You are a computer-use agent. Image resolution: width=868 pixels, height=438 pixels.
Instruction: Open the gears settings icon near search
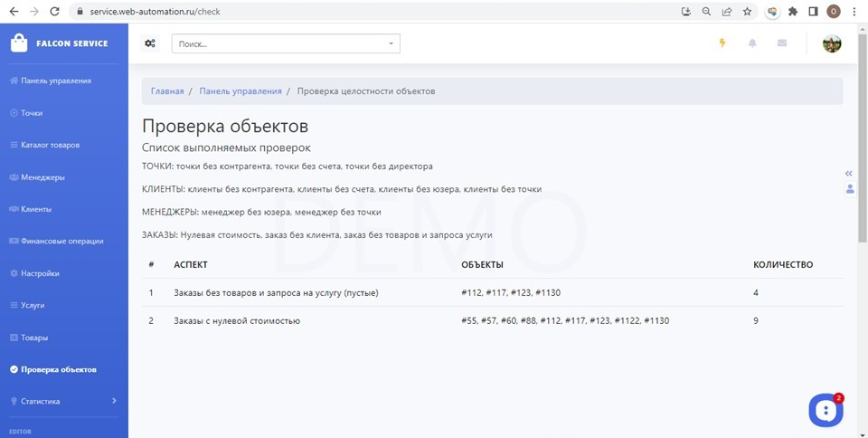click(x=149, y=43)
